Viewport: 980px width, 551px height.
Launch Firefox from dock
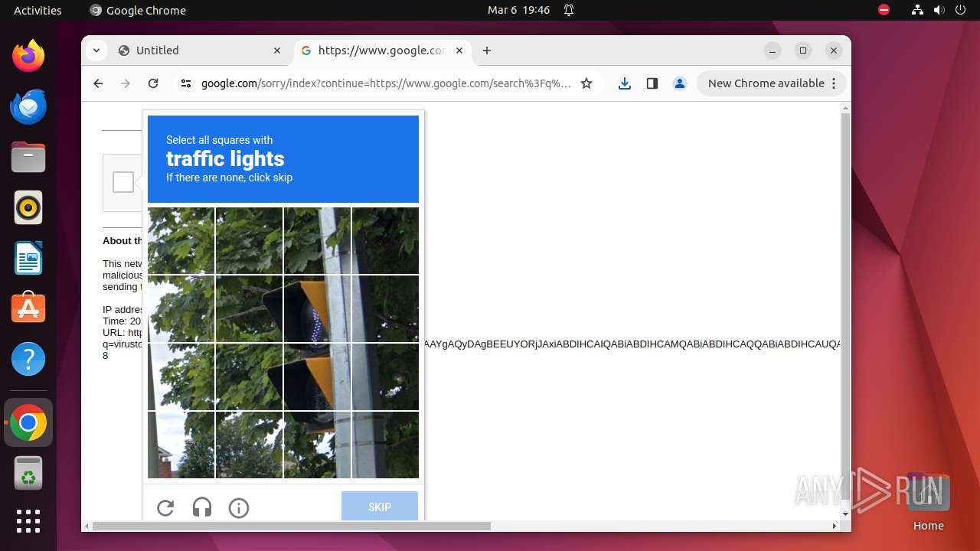pos(28,56)
